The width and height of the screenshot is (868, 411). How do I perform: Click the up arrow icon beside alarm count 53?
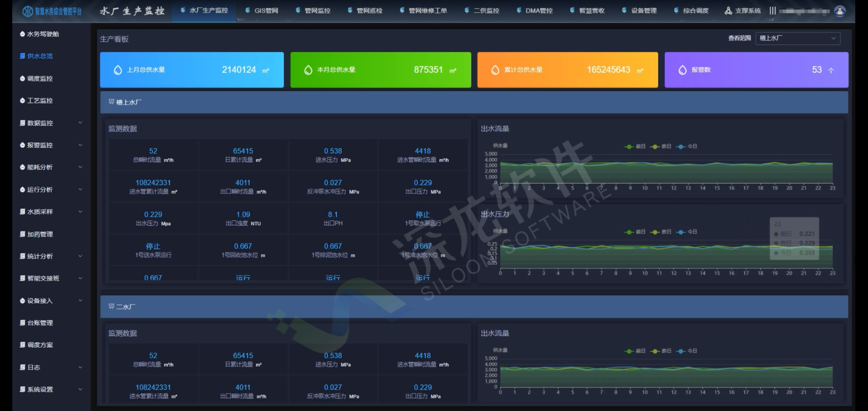click(831, 70)
